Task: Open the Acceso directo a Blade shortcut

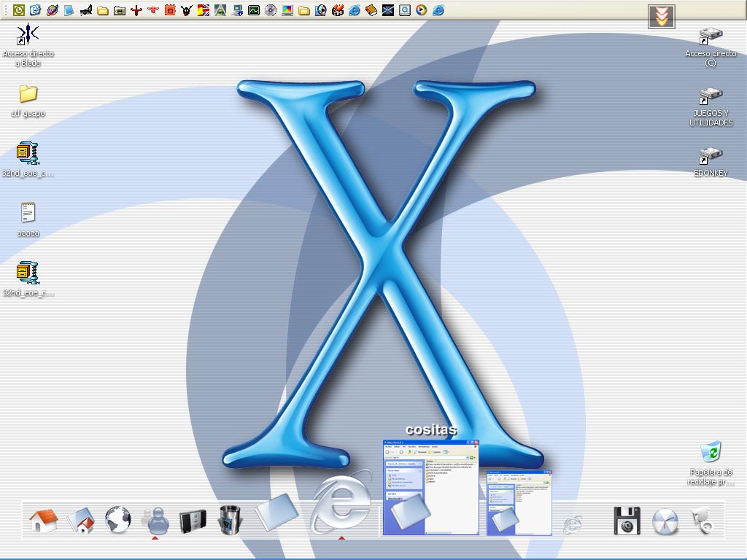Action: (28, 35)
